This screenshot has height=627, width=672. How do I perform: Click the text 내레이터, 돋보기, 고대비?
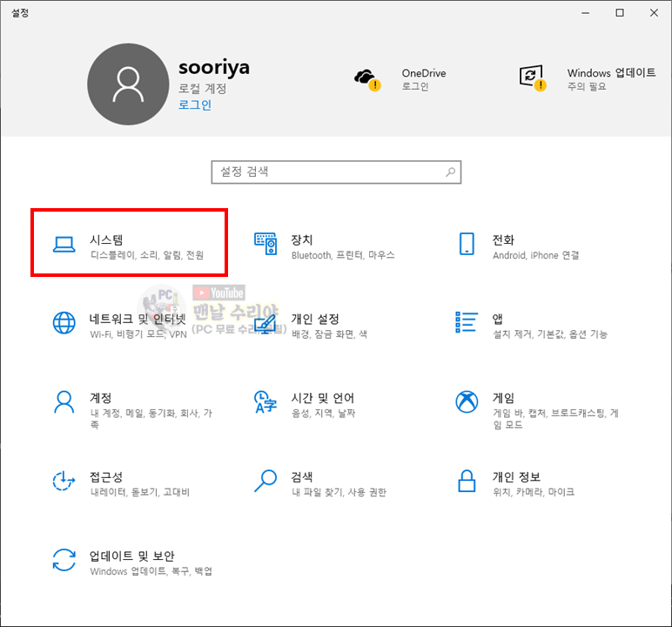point(140,492)
